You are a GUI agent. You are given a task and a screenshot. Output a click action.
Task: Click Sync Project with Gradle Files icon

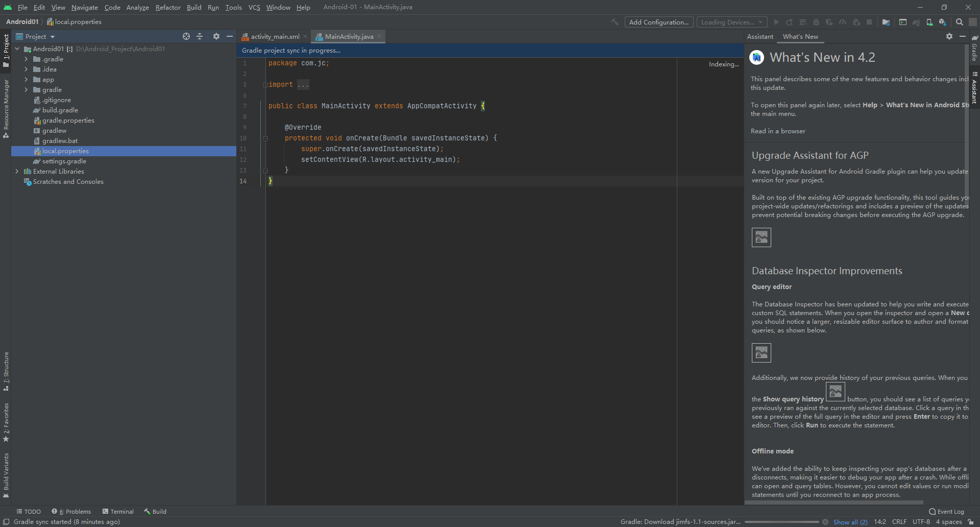click(916, 22)
